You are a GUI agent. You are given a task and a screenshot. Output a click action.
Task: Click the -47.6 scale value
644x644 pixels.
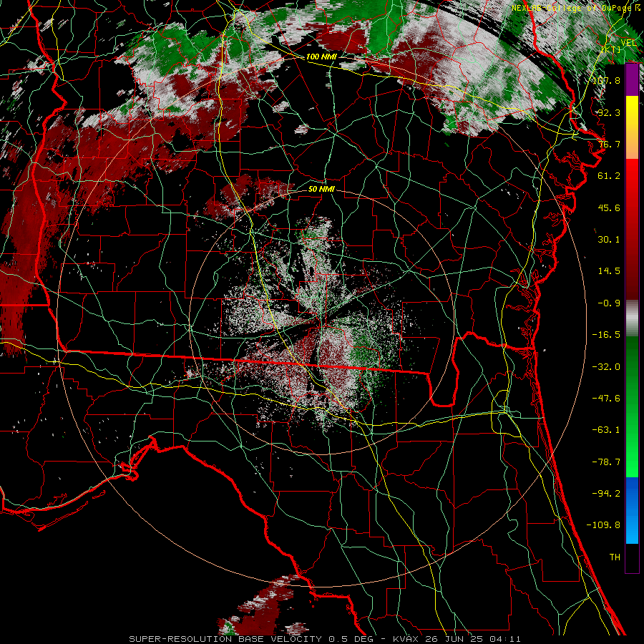[x=606, y=399]
